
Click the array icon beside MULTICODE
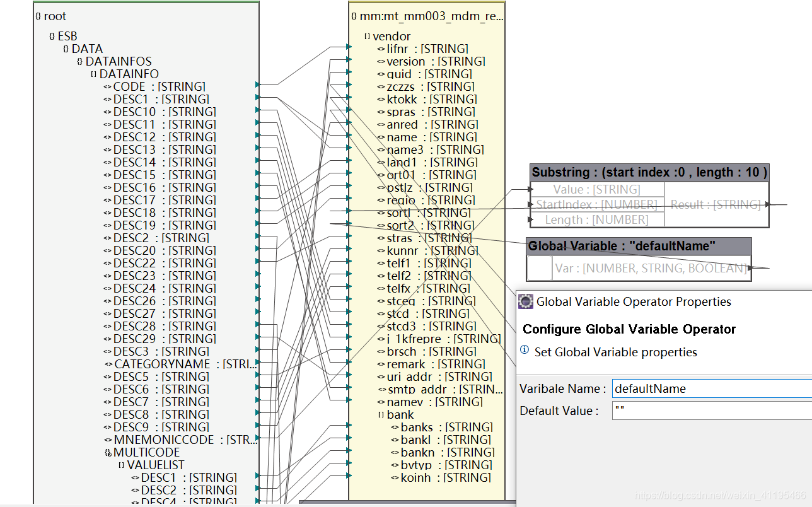coord(107,452)
